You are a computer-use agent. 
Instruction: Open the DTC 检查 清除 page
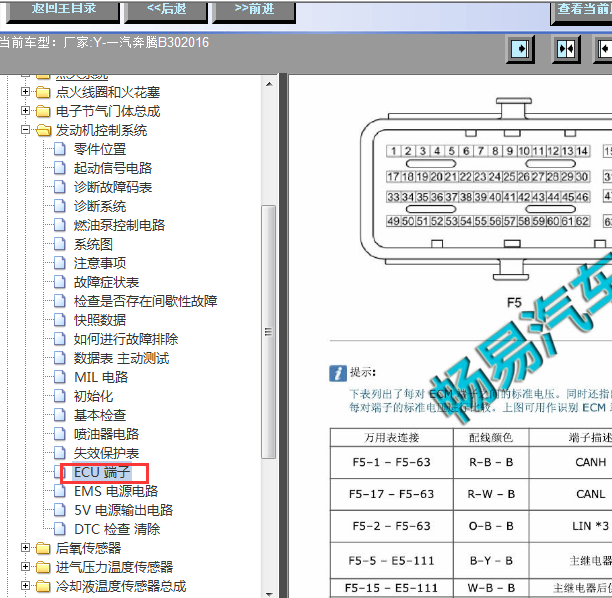click(x=117, y=529)
